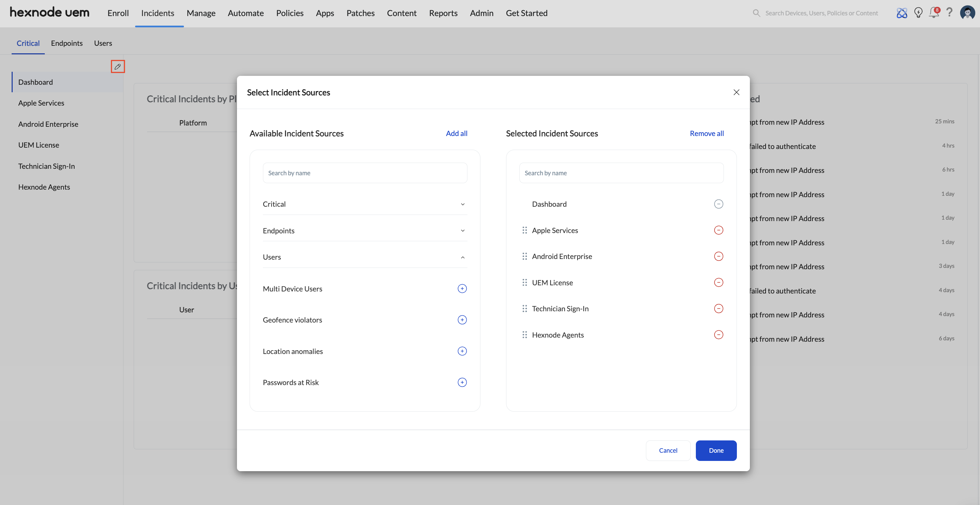Click the pencil edit icon above Dashboard

(x=118, y=67)
